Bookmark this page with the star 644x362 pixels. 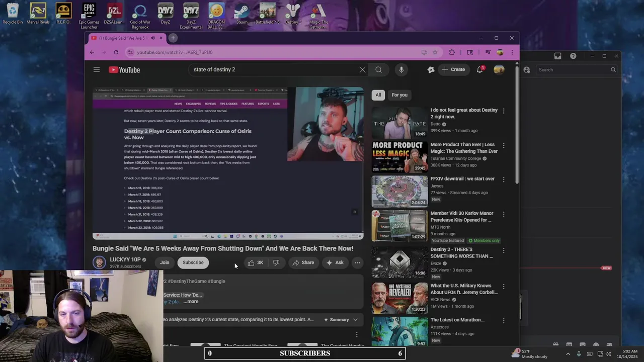(x=435, y=52)
